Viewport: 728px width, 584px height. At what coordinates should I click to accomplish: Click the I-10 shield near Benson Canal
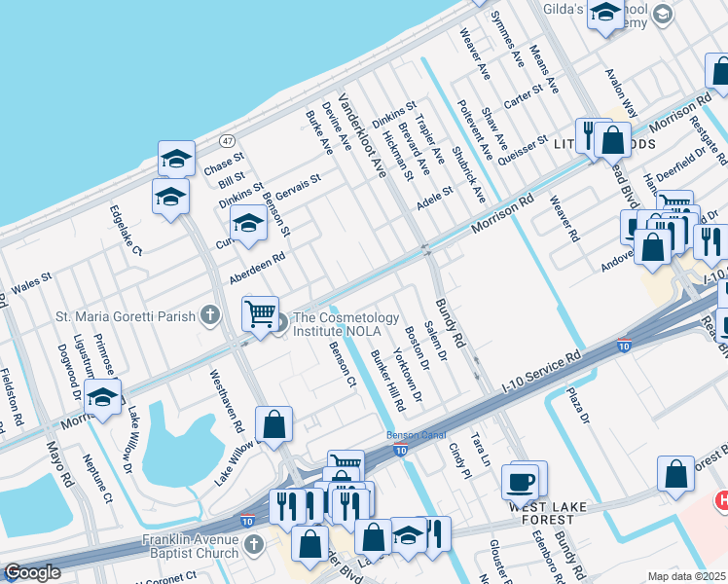(x=400, y=450)
